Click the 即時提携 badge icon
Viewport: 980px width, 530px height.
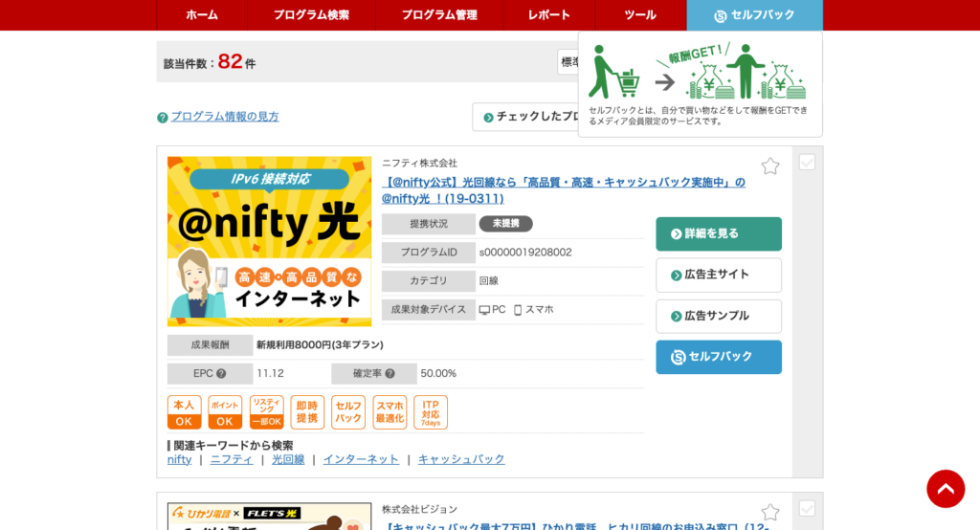[x=307, y=412]
